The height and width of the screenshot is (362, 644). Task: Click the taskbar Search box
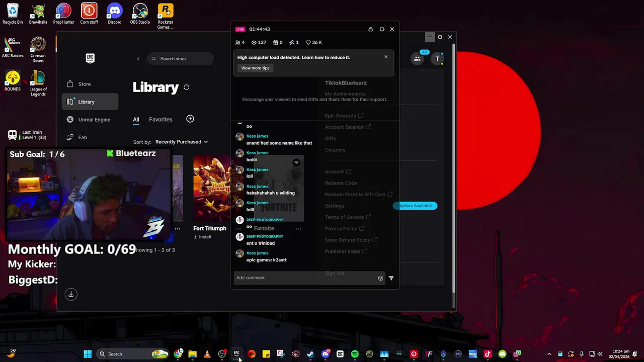click(x=132, y=354)
